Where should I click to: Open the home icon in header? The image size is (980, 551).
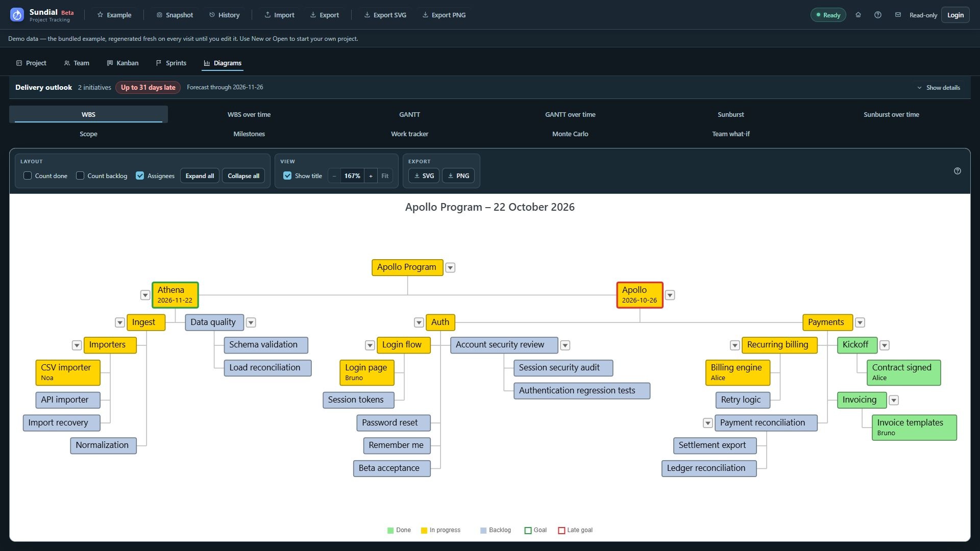point(858,15)
